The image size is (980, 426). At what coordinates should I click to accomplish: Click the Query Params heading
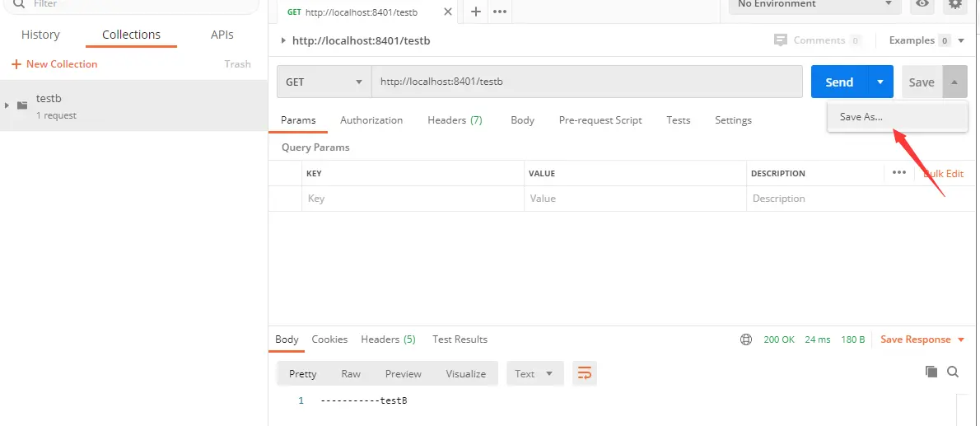pyautogui.click(x=315, y=147)
